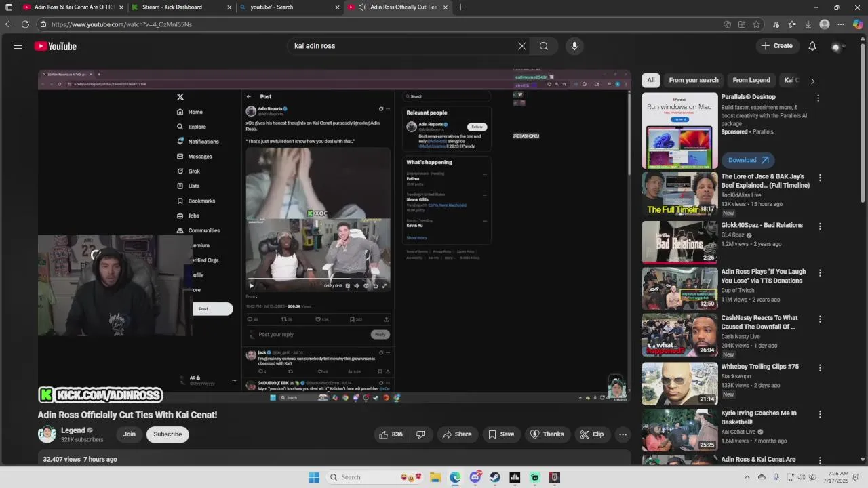The width and height of the screenshot is (868, 488).
Task: Subscribe to Legend channel
Action: click(167, 434)
